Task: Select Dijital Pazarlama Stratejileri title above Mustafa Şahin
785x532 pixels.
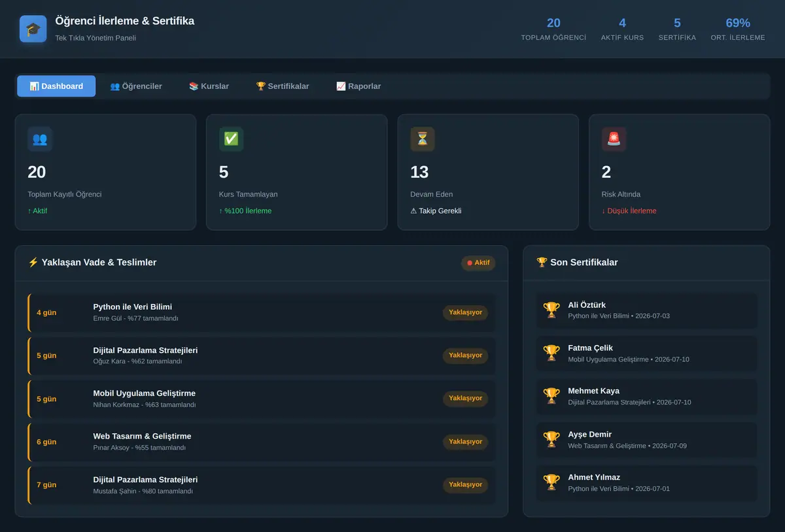Action: click(x=145, y=480)
